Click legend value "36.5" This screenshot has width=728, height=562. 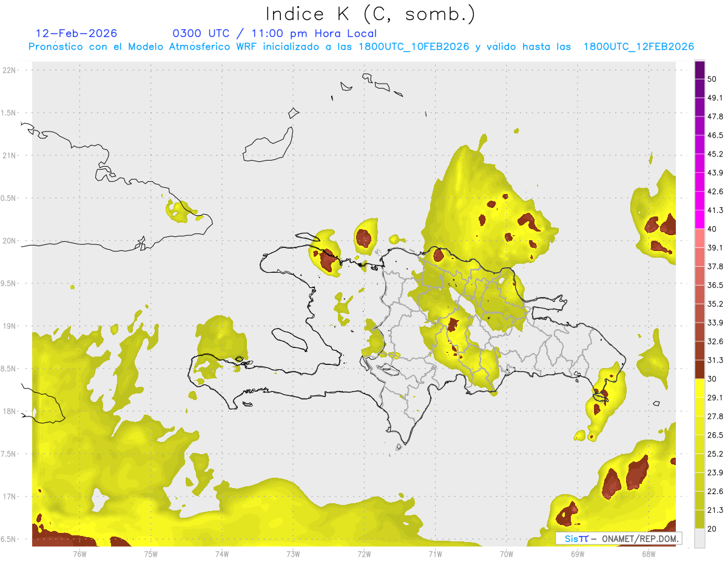click(715, 285)
